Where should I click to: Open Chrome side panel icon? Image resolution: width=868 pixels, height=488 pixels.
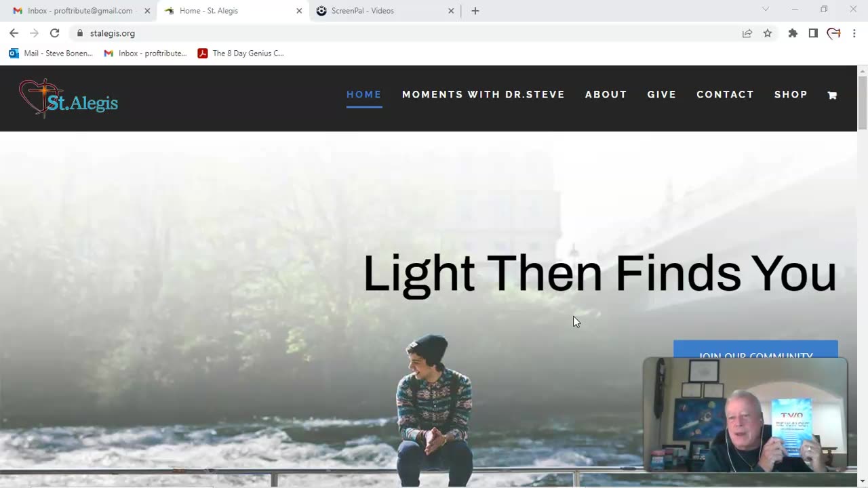[x=813, y=33]
